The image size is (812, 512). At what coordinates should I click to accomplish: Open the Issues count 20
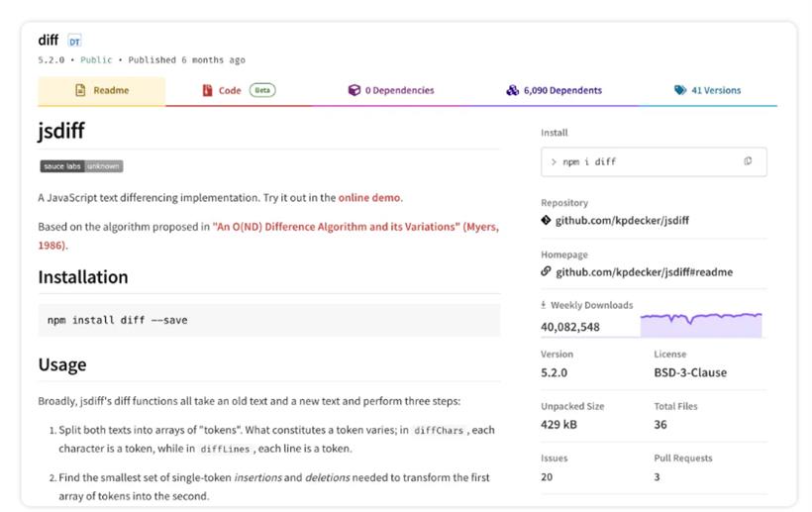547,476
